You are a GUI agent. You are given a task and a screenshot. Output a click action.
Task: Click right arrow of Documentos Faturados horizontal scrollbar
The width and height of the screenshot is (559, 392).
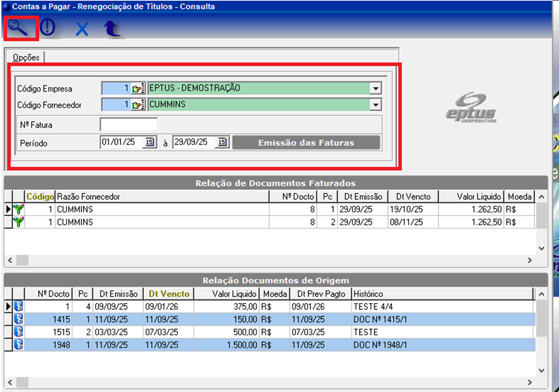[530, 260]
